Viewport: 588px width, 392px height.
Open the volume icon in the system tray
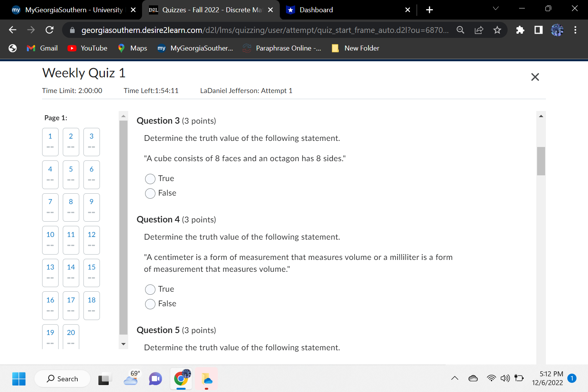tap(505, 378)
